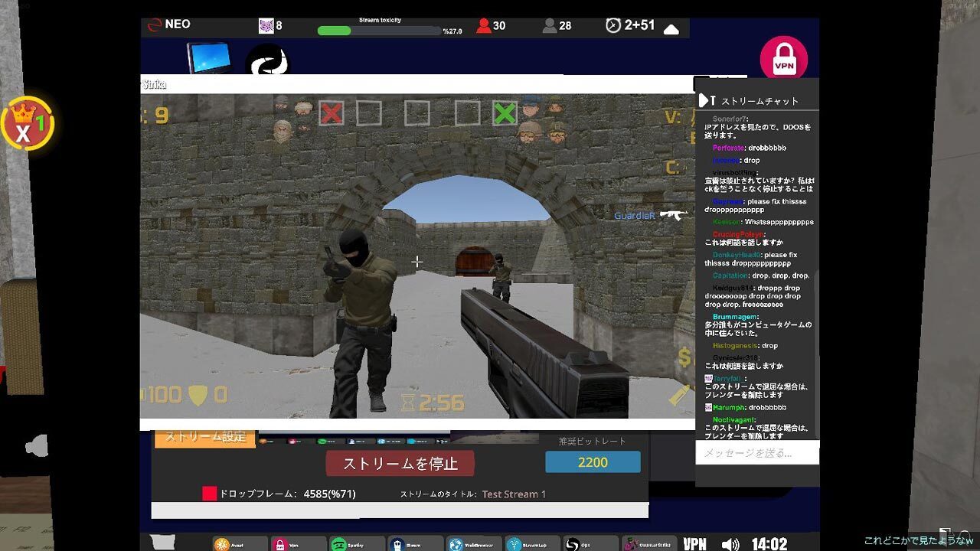Image resolution: width=980 pixels, height=551 pixels.
Task: Click the NEO logo in the top bar
Action: point(168,24)
